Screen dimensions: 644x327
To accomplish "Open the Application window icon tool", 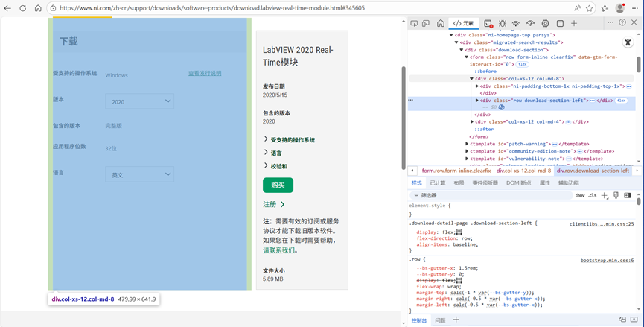I will click(560, 23).
